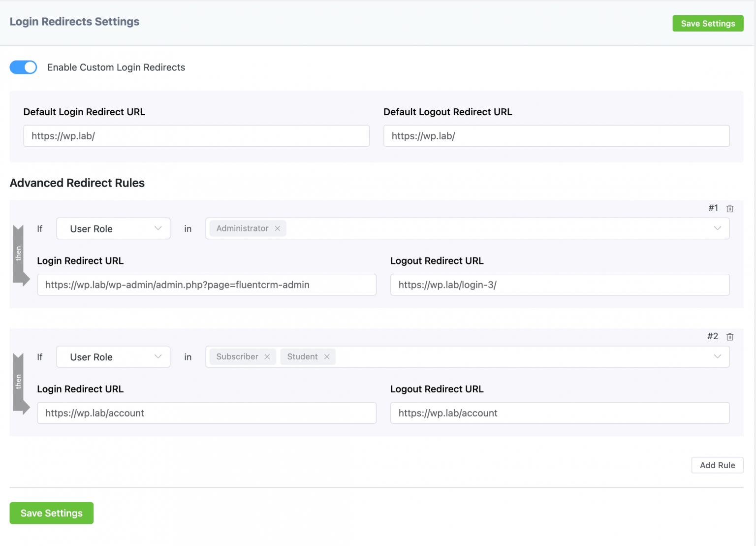This screenshot has height=546, width=756.
Task: Open the User Role dropdown in rule #1
Action: 113,228
